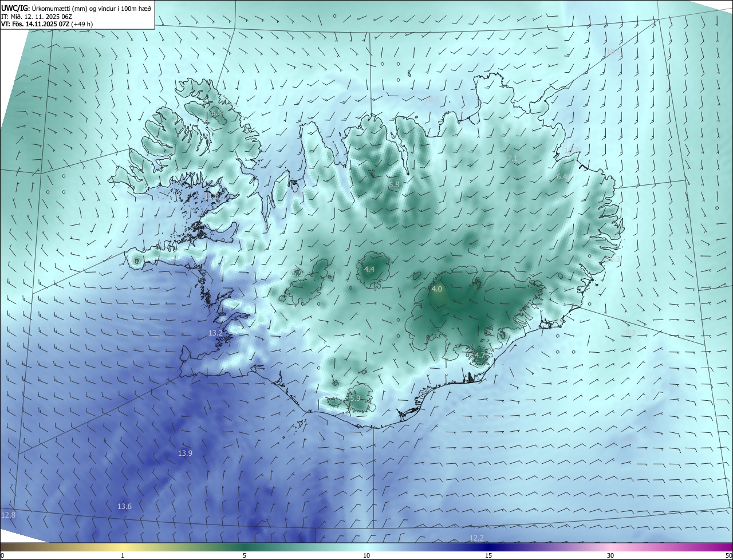733x560 pixels.
Task: Click the 6.4 value in east Iceland
Action: [562, 177]
